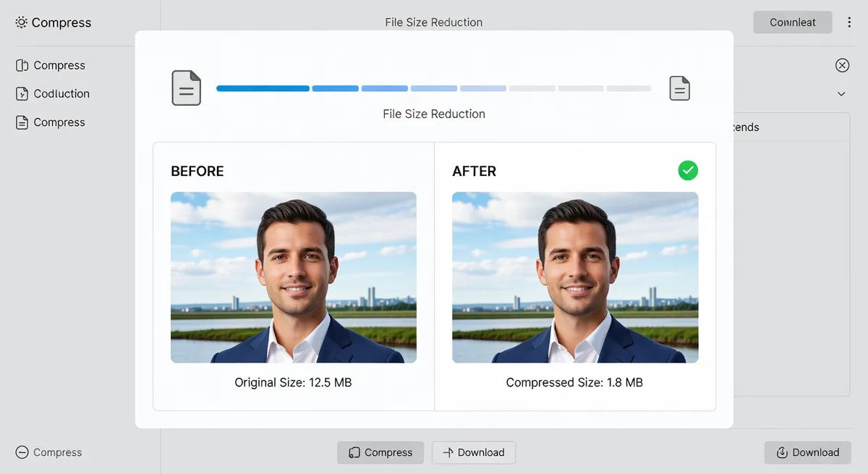Click the Download button with arrow at bottom center
Viewport: 868px width, 474px height.
pos(474,452)
